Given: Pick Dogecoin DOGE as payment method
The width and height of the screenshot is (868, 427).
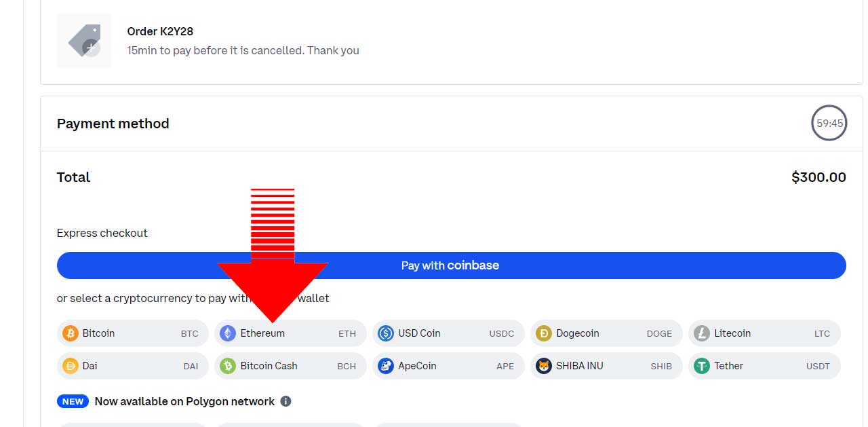Looking at the screenshot, I should pos(606,333).
